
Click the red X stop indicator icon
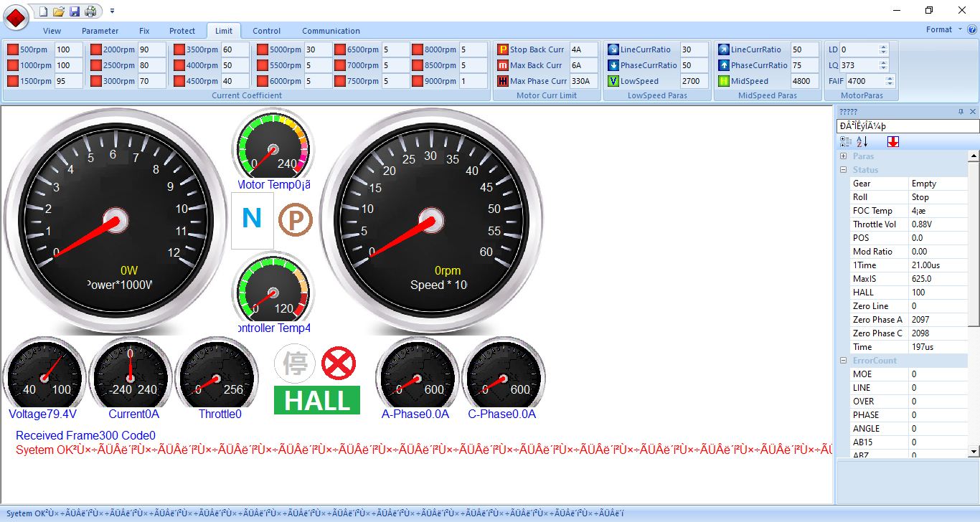pos(338,364)
